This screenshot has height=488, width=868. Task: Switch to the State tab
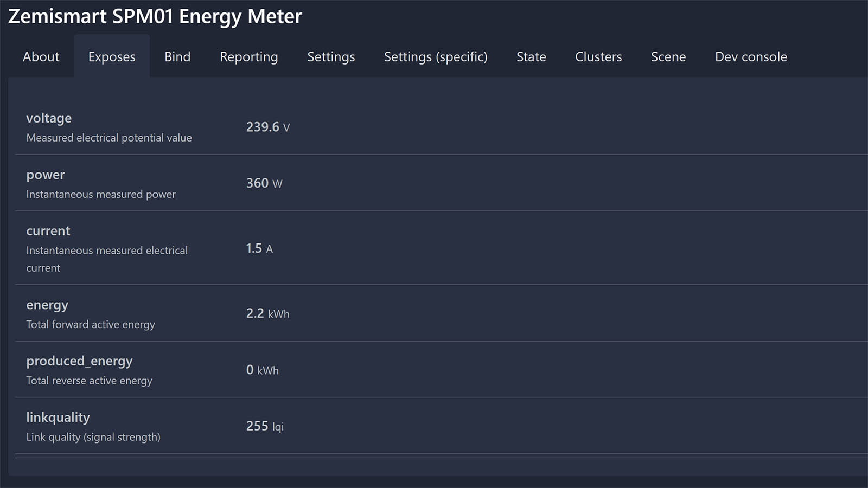531,56
